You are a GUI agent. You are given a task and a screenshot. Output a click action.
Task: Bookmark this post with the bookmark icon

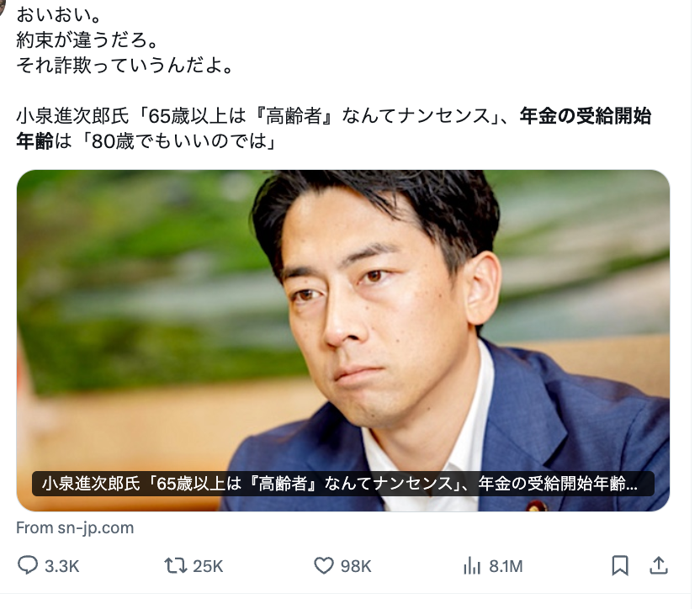(x=620, y=565)
